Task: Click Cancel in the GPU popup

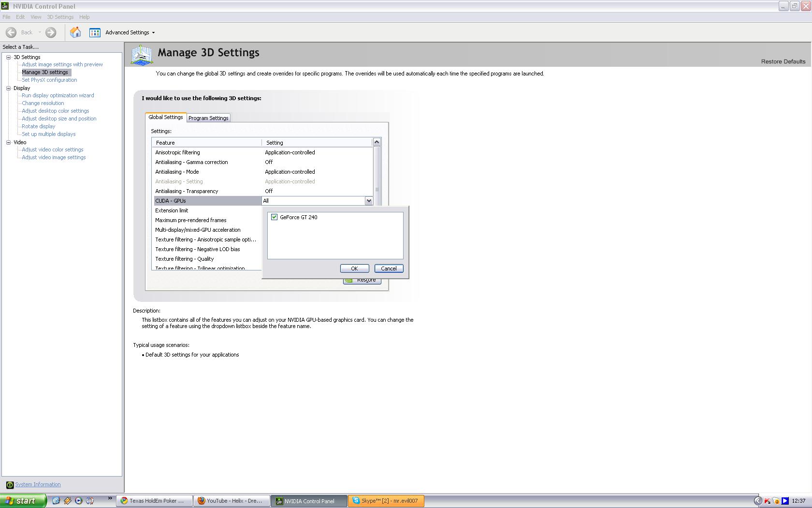Action: (389, 269)
